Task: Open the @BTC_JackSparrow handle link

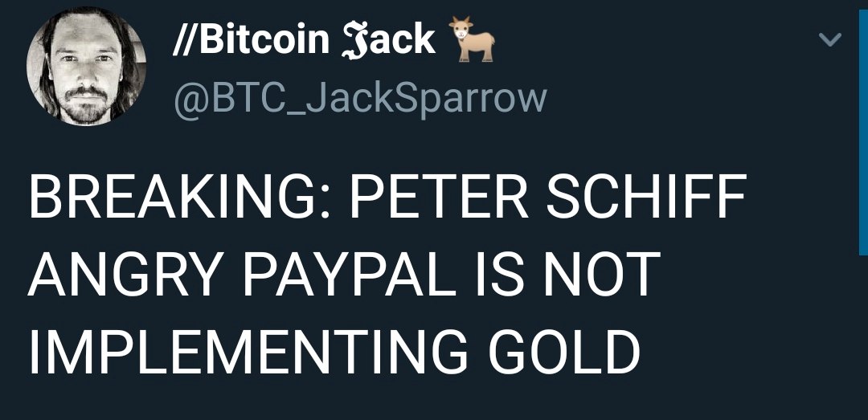Action: coord(360,99)
